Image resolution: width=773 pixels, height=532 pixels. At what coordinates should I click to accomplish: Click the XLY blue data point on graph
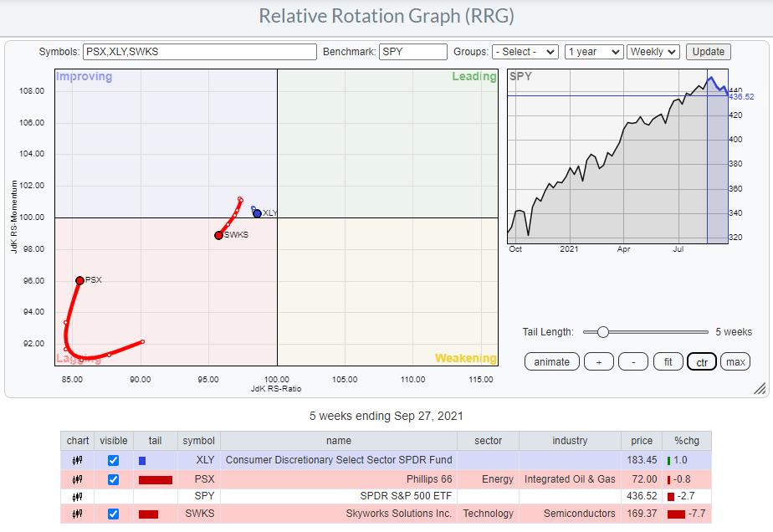pyautogui.click(x=257, y=213)
